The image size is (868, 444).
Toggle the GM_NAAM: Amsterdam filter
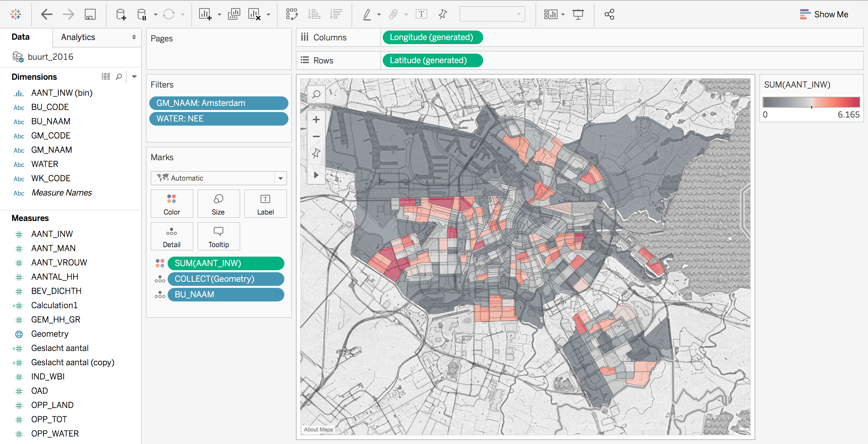tap(217, 103)
